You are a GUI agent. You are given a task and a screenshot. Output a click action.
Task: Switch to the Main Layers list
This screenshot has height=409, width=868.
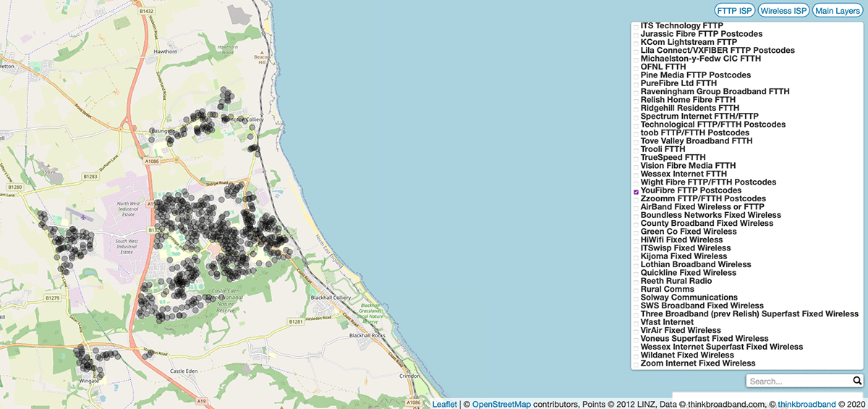pyautogui.click(x=837, y=11)
